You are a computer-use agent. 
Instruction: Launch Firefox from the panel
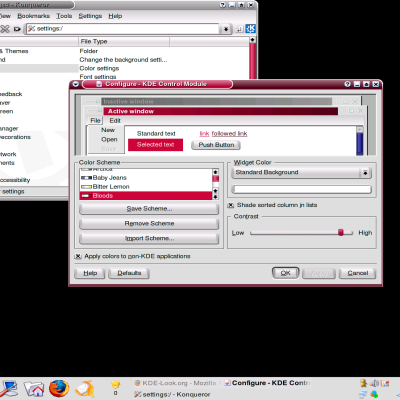59,389
